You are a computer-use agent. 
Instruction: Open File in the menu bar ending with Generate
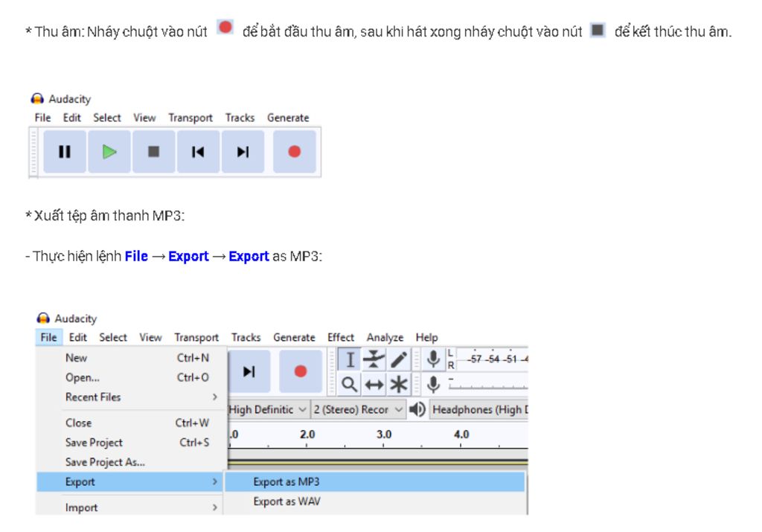click(42, 118)
